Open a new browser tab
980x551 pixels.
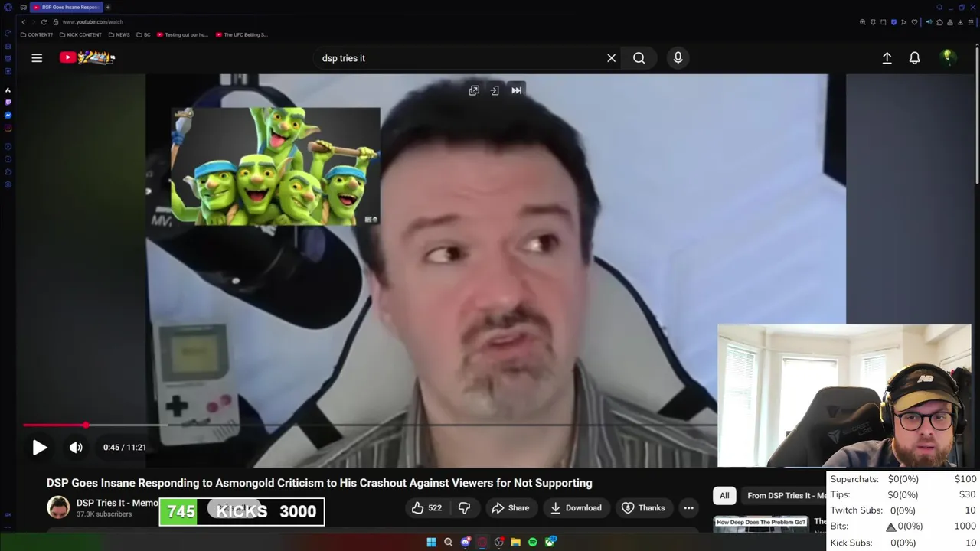(108, 7)
